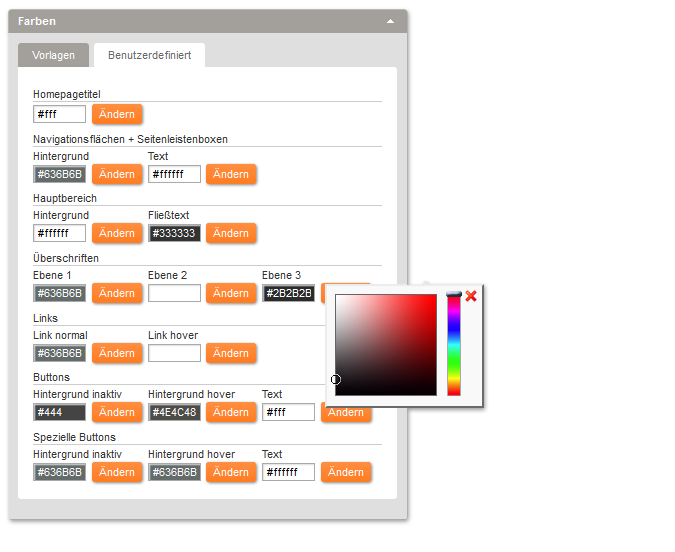Viewport: 675px width, 552px height.
Task: Click Spezielle Buttons Hintergrund inaktiv color field
Action: point(59,472)
